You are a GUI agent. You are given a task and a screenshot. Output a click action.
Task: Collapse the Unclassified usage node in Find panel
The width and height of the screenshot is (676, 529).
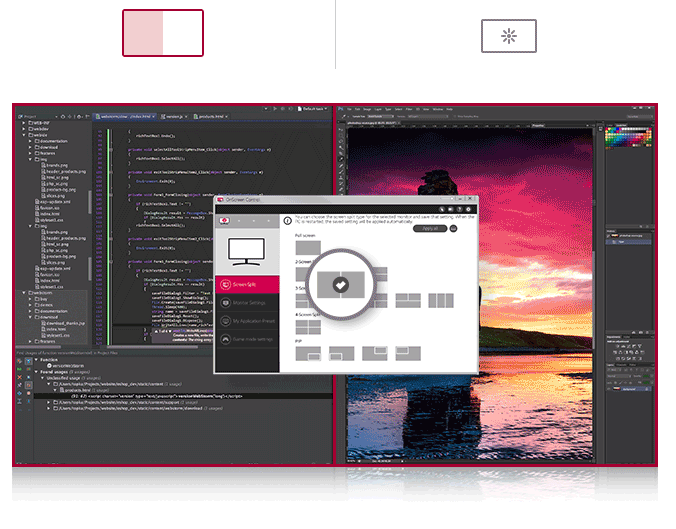[43, 378]
